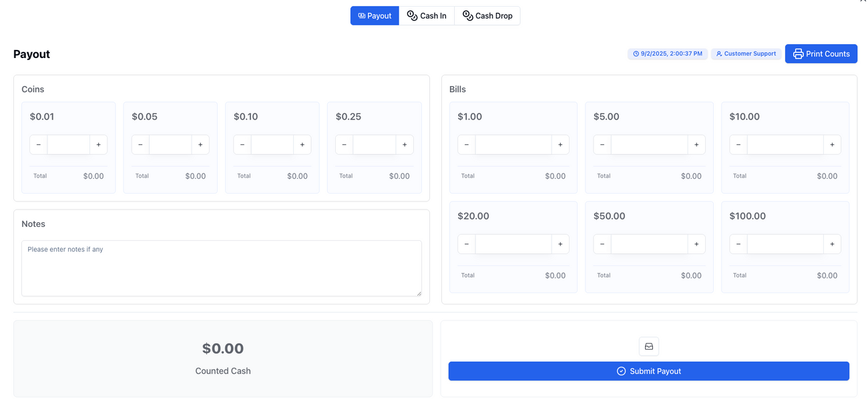
Task: Click the inbox tray icon above Submit Payout
Action: point(648,346)
